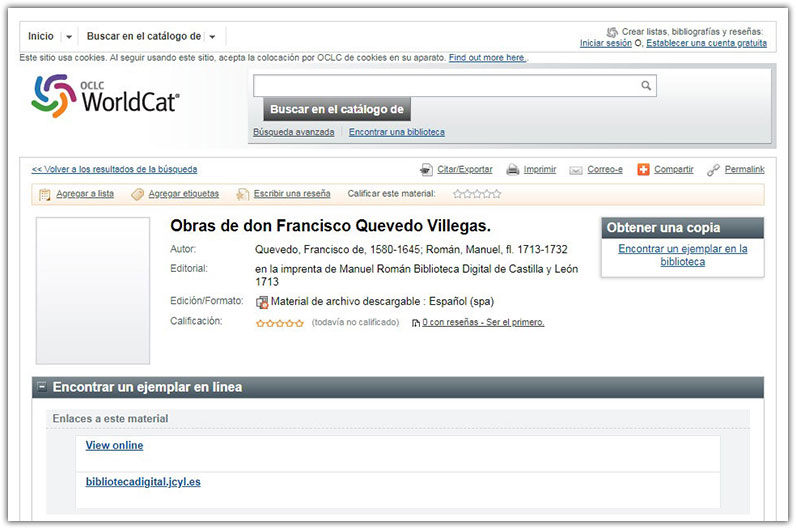Click the Imprimir link
Viewport: 796px width, 529px height.
pyautogui.click(x=540, y=169)
